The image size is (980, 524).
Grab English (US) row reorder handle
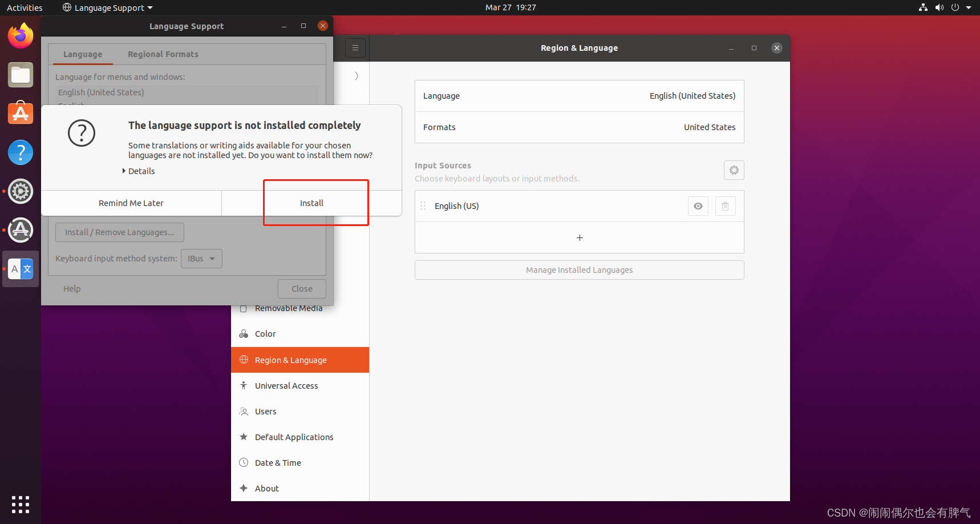(423, 206)
